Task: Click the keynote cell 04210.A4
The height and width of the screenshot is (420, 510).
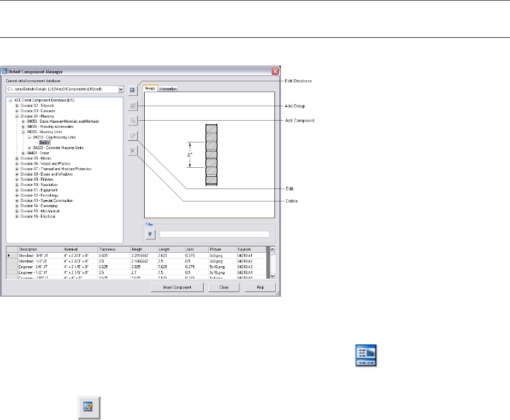Action: click(x=251, y=272)
